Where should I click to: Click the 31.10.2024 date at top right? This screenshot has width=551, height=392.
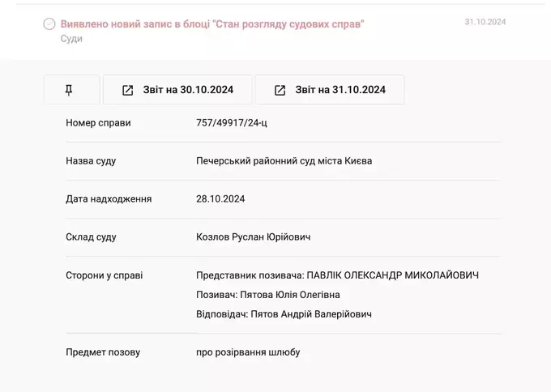[485, 22]
